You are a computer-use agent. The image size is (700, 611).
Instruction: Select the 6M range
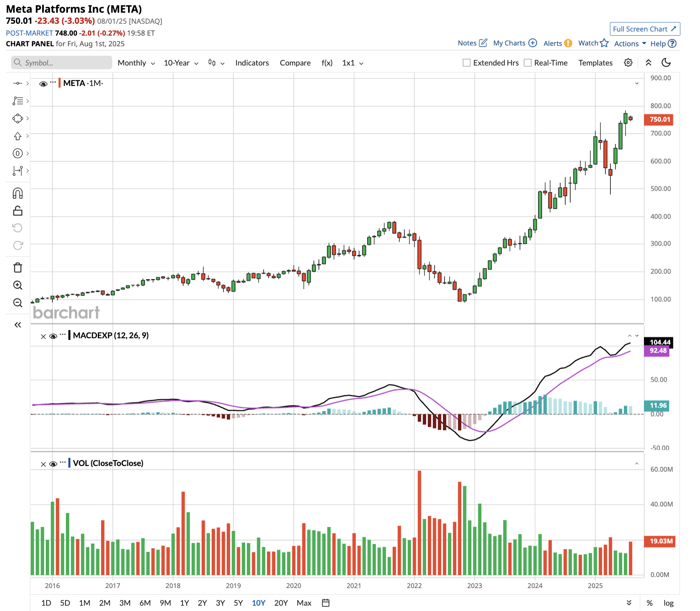point(145,603)
